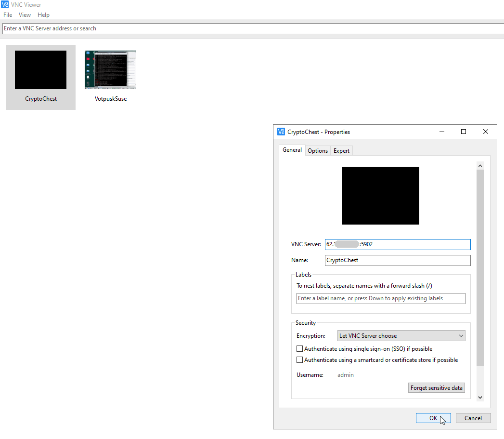Click the scrollbar down arrow in Properties
Viewport: 504px width, 439px height.
click(x=480, y=398)
